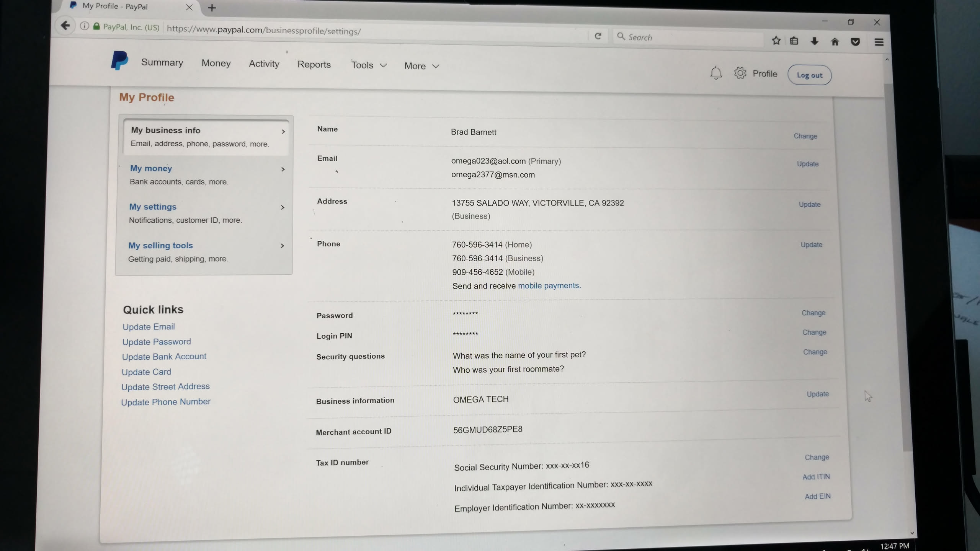This screenshot has width=980, height=551.
Task: Click the Log out button
Action: (x=809, y=75)
